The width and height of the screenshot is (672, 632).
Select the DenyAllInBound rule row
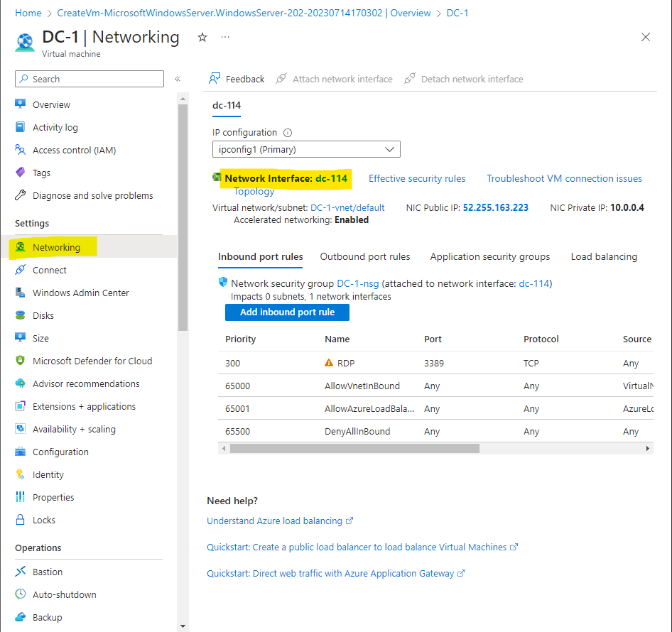435,431
